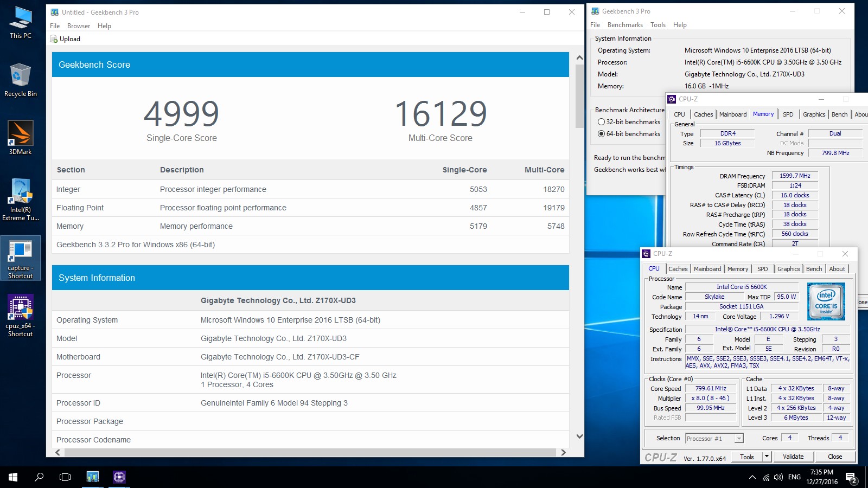The width and height of the screenshot is (868, 488).
Task: Click DRAM Frequency value 1599.7 MHz
Action: click(x=795, y=176)
